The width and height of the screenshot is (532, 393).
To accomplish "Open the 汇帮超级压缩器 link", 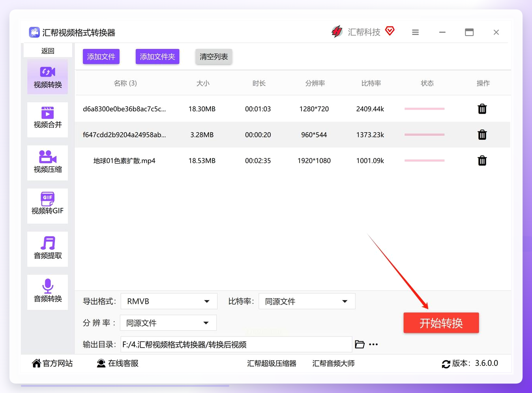I will click(x=272, y=363).
